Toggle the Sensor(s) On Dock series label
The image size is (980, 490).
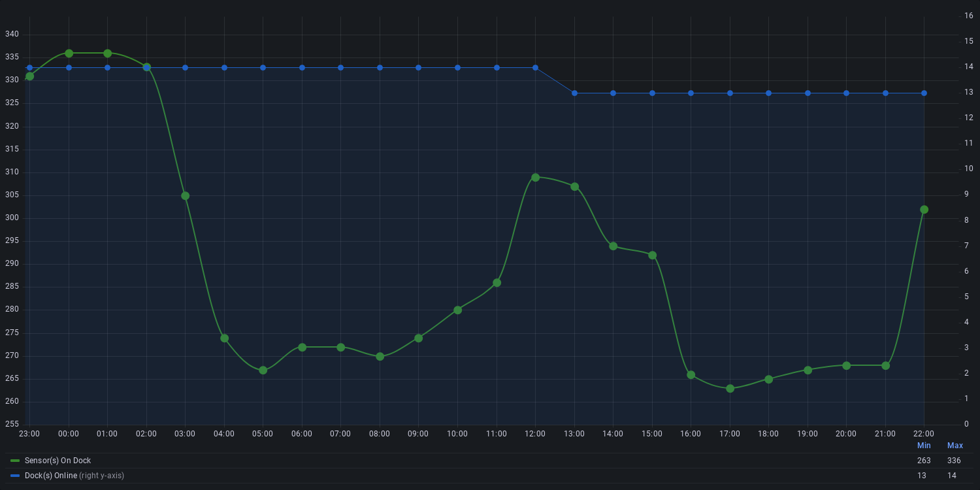click(57, 461)
